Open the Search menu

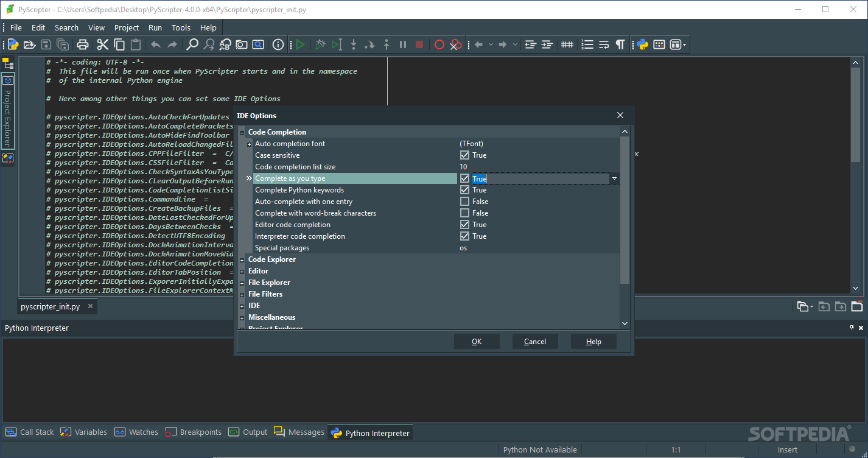[66, 27]
